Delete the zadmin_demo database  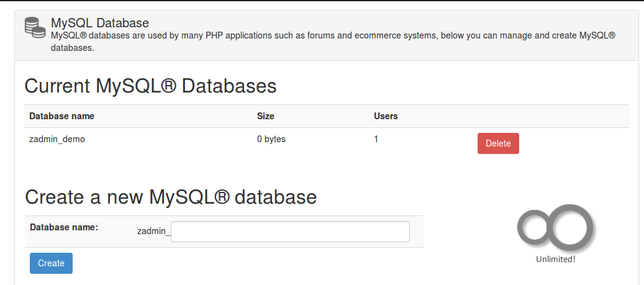point(498,143)
